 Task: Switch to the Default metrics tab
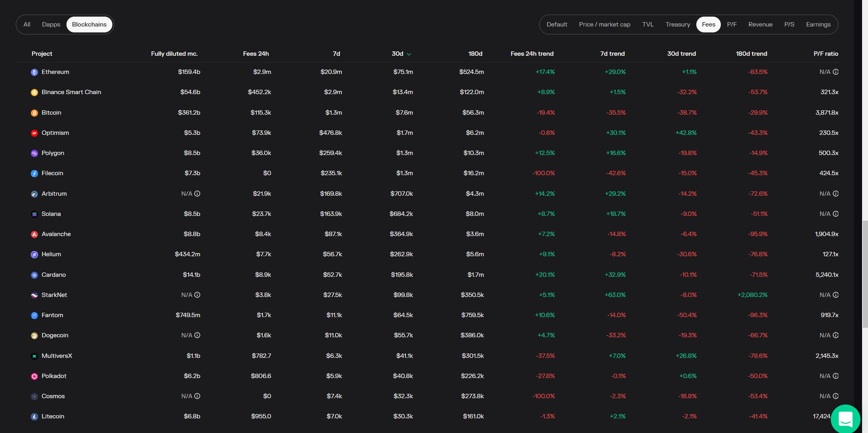click(x=557, y=25)
